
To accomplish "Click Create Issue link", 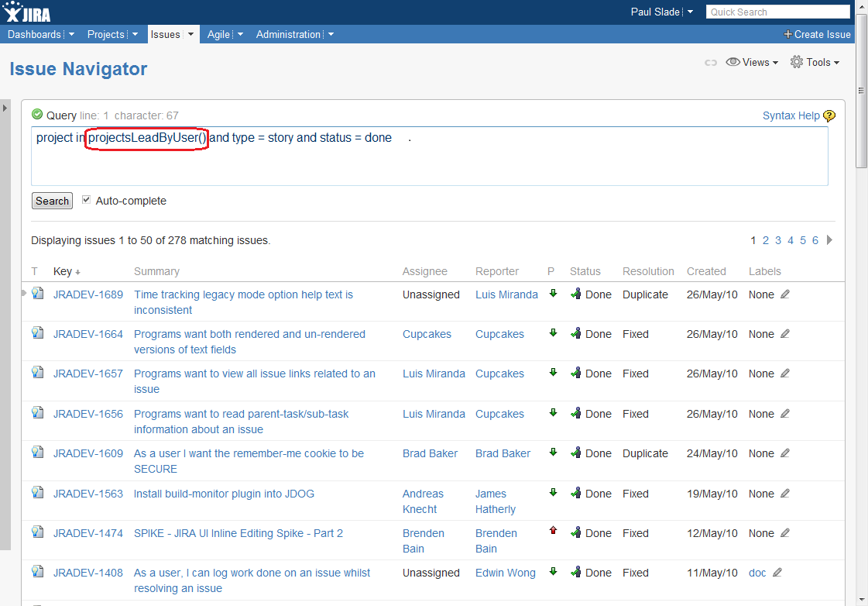I will [x=822, y=34].
